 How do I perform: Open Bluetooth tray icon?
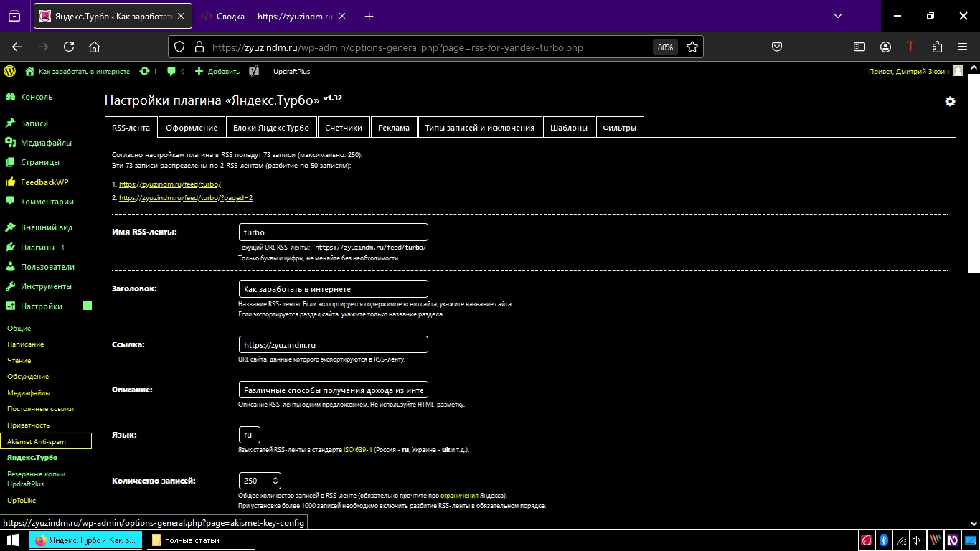[885, 540]
